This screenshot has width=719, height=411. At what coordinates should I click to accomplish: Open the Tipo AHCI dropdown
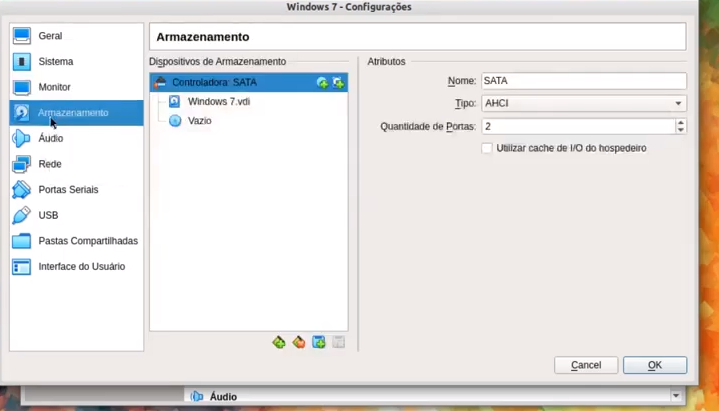point(584,104)
